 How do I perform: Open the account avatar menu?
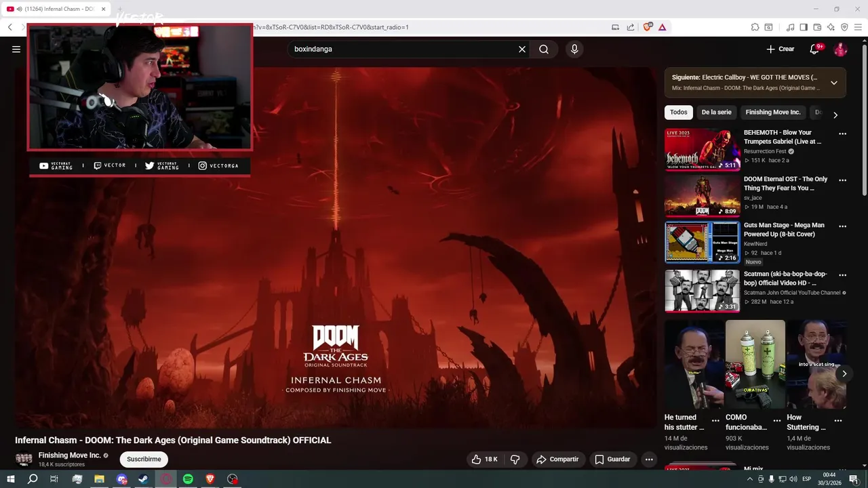(x=840, y=49)
